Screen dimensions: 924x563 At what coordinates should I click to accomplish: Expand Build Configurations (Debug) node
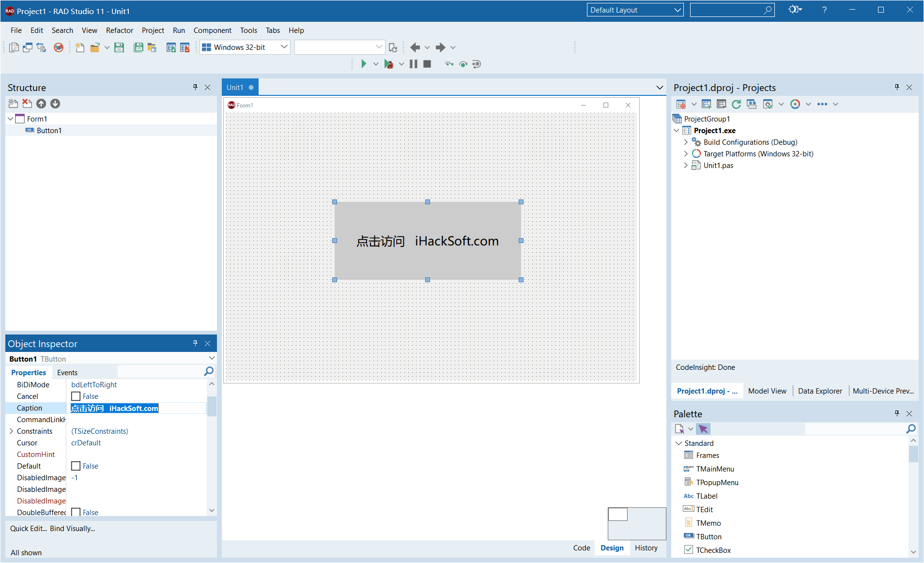[x=686, y=142]
